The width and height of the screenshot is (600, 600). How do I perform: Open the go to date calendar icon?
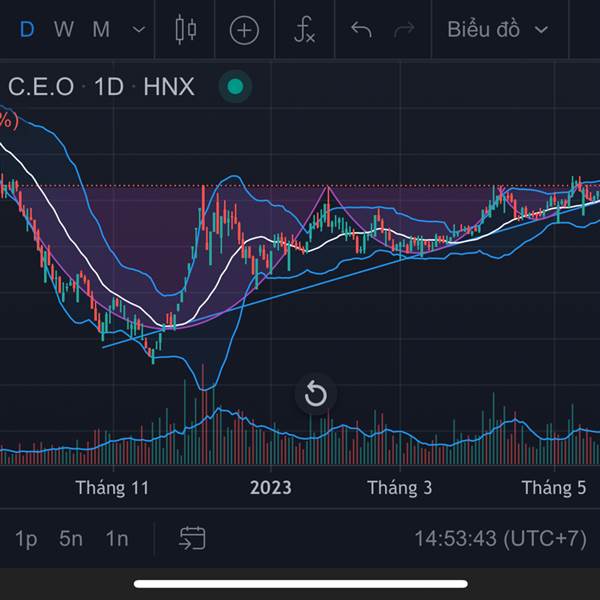(x=192, y=538)
